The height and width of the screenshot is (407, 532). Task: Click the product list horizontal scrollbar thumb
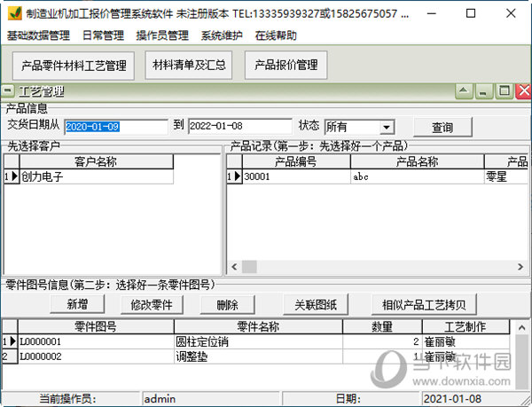click(x=249, y=267)
